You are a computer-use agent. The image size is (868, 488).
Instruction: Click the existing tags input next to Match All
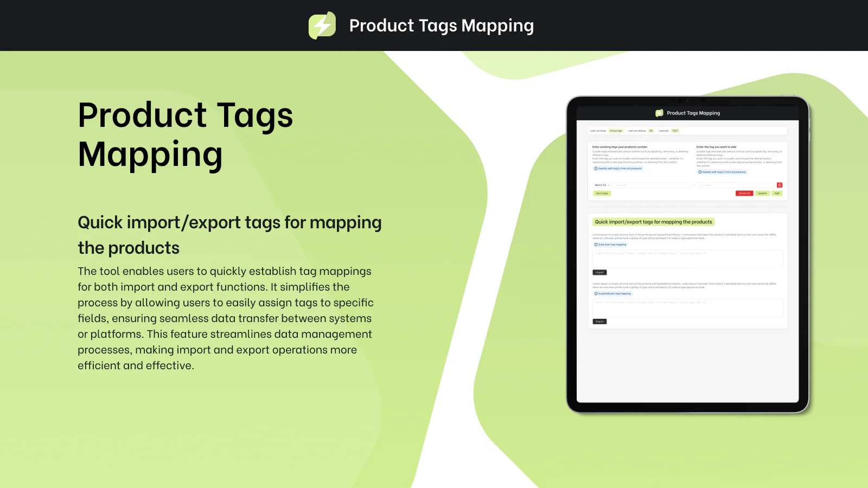(x=652, y=185)
